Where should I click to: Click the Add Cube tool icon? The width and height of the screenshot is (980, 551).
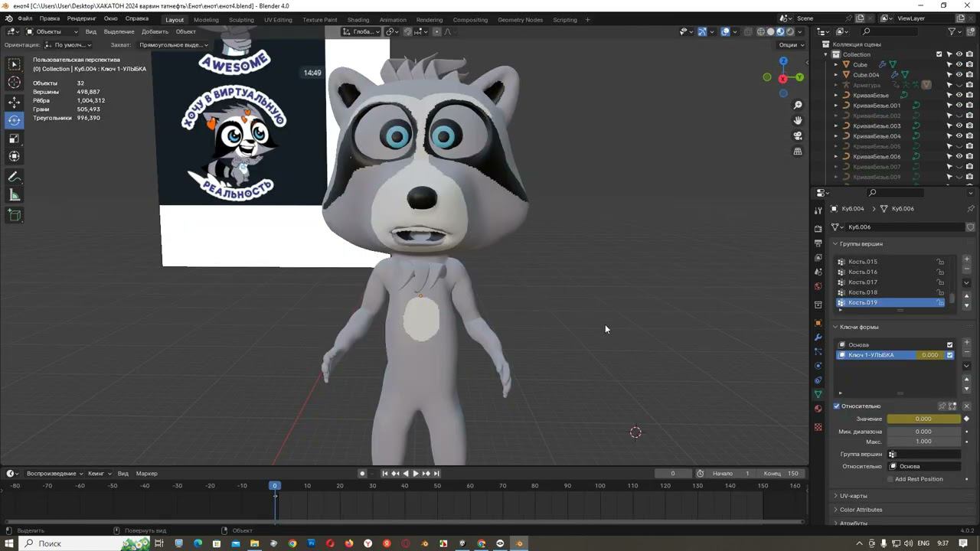14,216
